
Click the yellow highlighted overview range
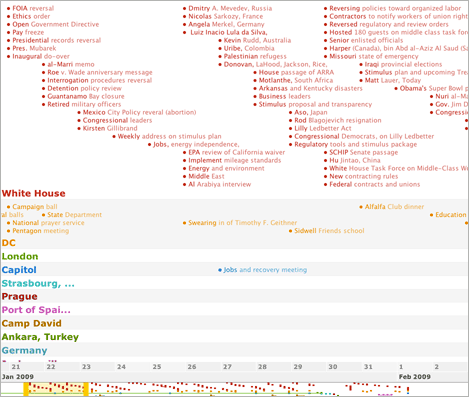56,389
